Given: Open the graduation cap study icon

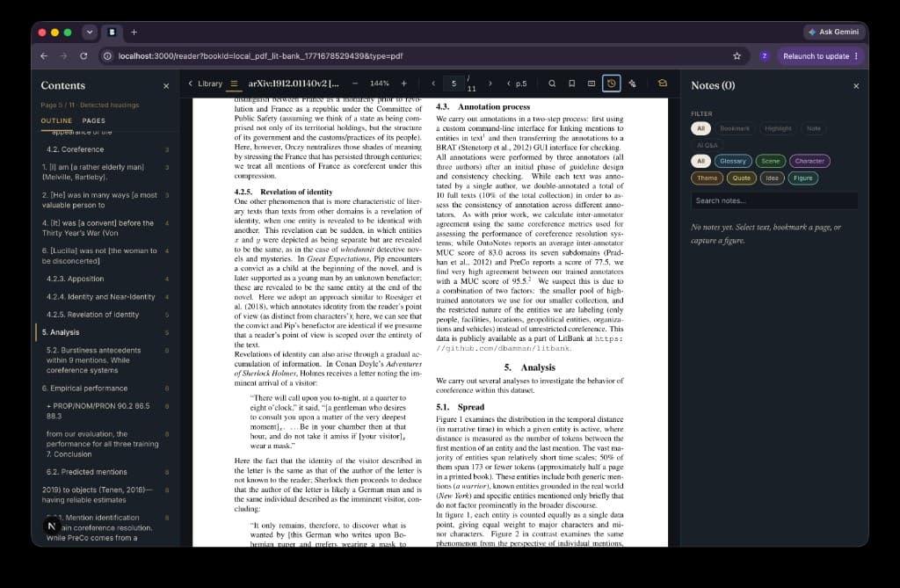Looking at the screenshot, I should (x=663, y=83).
